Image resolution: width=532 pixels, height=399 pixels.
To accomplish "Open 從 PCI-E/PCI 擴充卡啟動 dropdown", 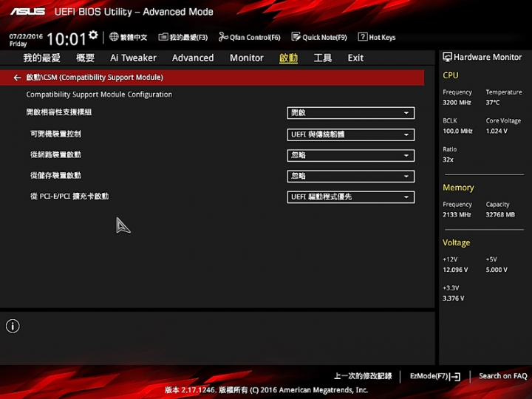I will (x=350, y=197).
